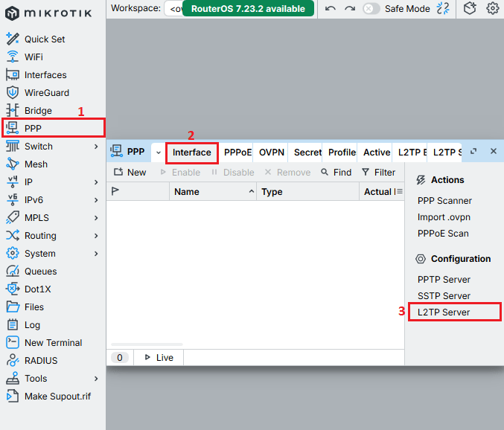Image resolution: width=504 pixels, height=430 pixels.
Task: Expand the Routing submenu chevron
Action: click(x=96, y=236)
